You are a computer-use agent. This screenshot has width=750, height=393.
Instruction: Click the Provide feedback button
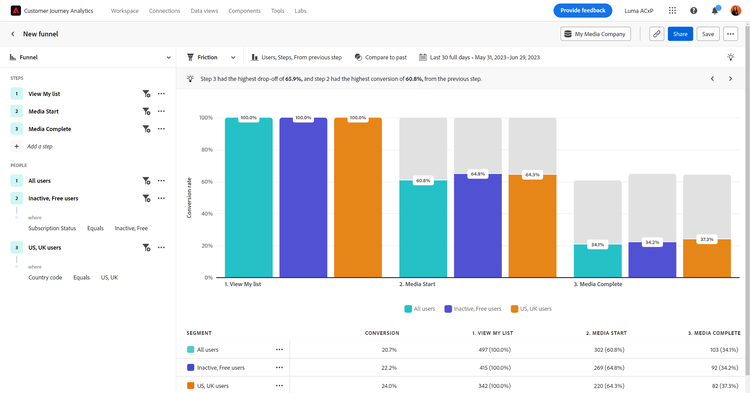[583, 11]
